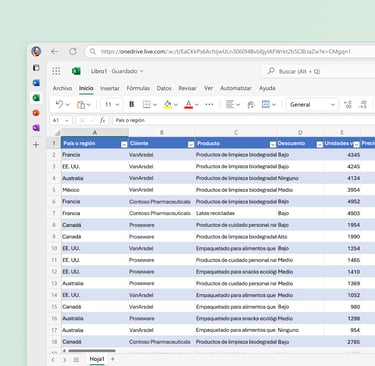The width and height of the screenshot is (375, 366).
Task: Open PowerPoint from the sidebar
Action: 36,113
